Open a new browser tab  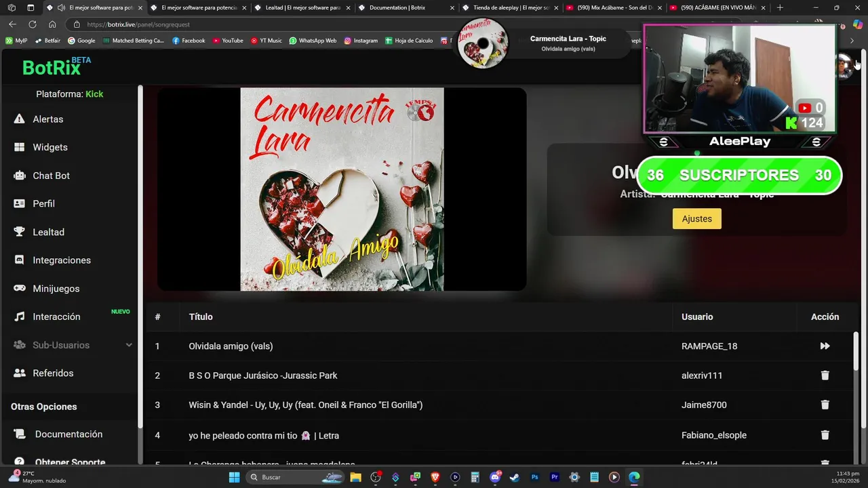(x=780, y=7)
